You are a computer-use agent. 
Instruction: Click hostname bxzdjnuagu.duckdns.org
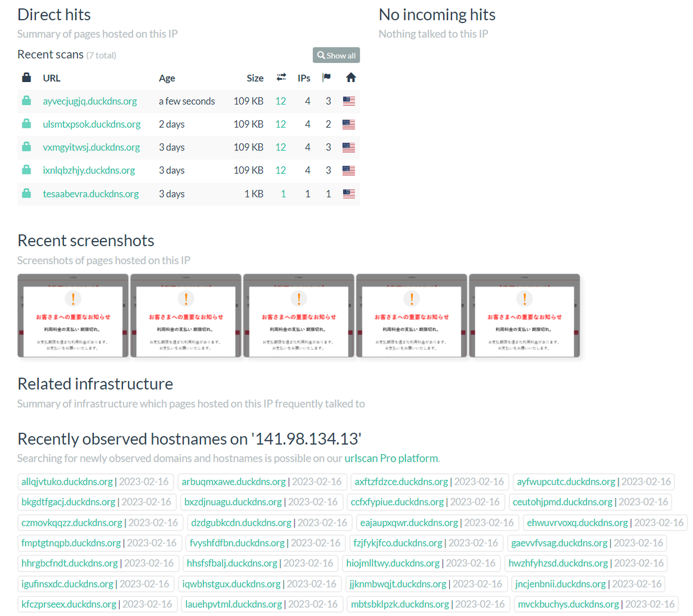(233, 502)
